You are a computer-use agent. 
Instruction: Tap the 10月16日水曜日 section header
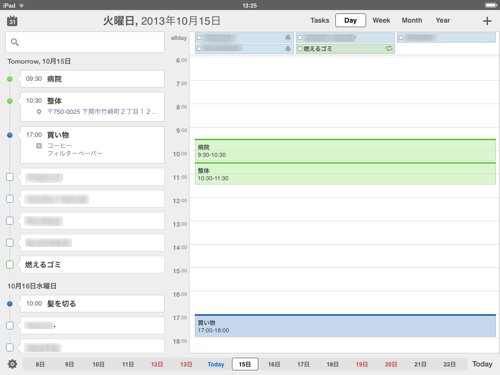coord(32,286)
